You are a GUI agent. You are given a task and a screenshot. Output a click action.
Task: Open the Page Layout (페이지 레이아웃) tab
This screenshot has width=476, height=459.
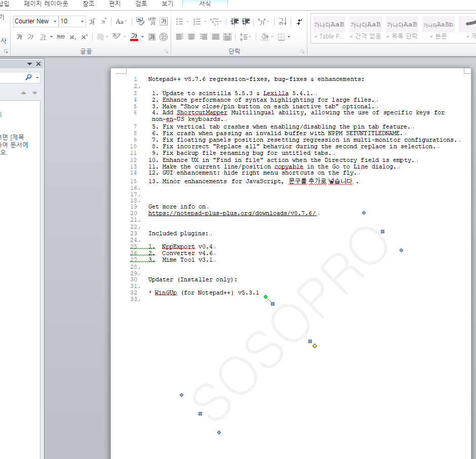(46, 4)
